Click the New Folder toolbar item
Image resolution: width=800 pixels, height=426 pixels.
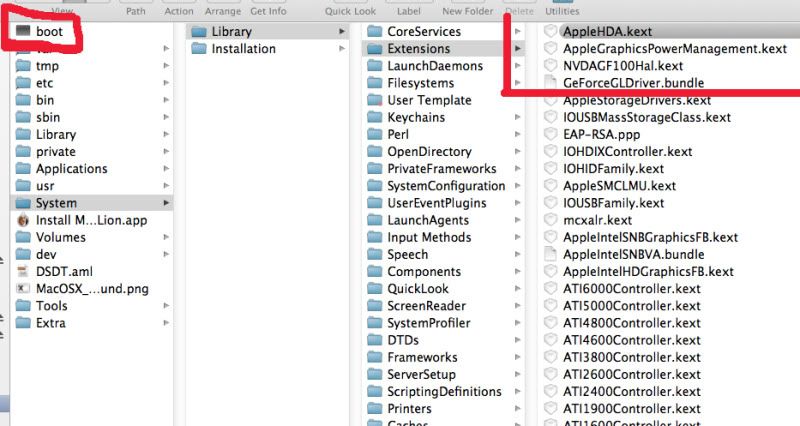coord(468,11)
